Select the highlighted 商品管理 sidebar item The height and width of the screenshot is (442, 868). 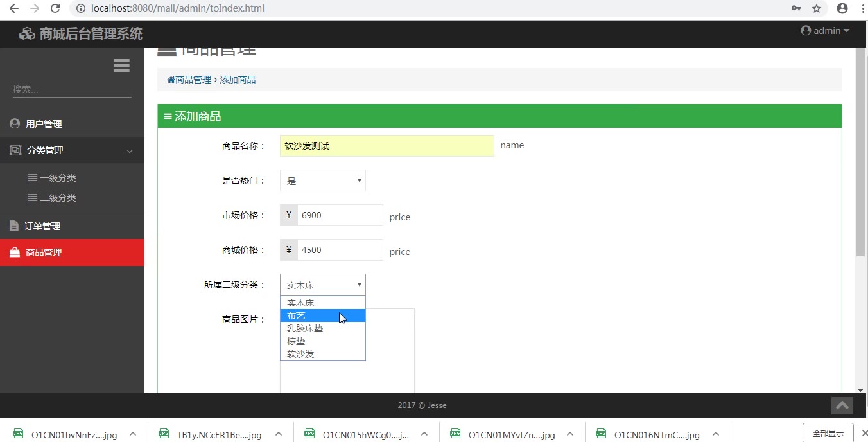click(x=72, y=252)
